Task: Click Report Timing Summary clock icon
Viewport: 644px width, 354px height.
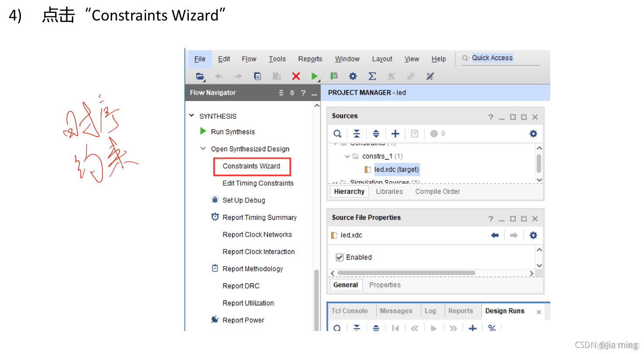Action: point(215,217)
